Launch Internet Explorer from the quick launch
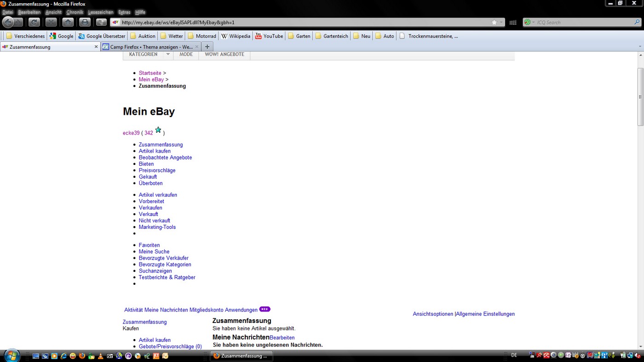The height and width of the screenshot is (362, 644). 63,356
